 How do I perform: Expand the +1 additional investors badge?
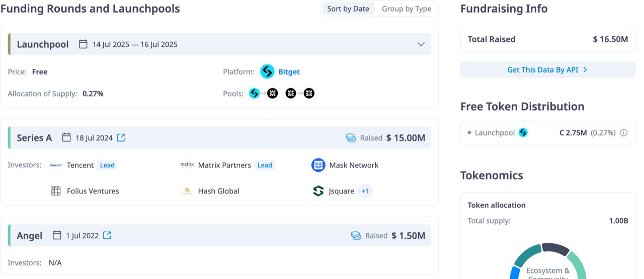point(365,191)
